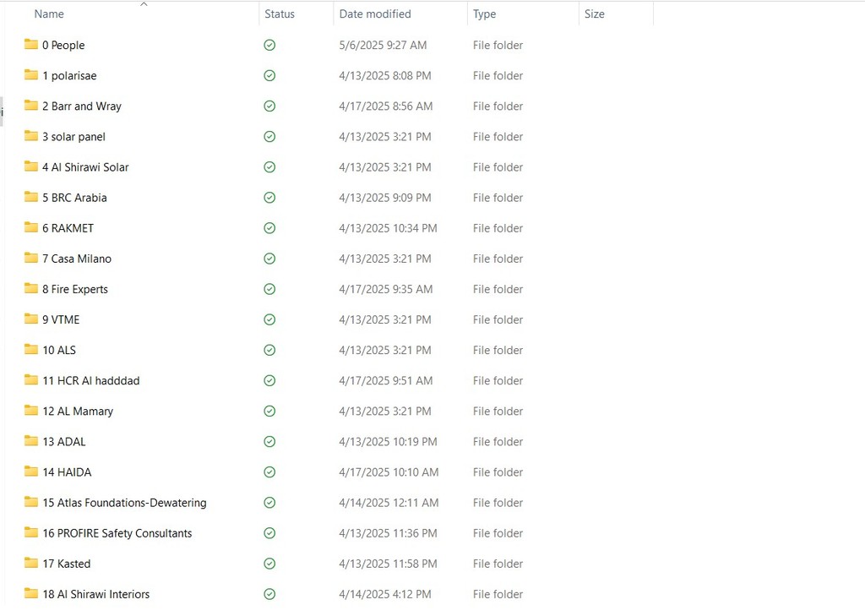The height and width of the screenshot is (616, 865).
Task: Select the 4 Al Shirawi Solar folder icon
Action: (31, 166)
